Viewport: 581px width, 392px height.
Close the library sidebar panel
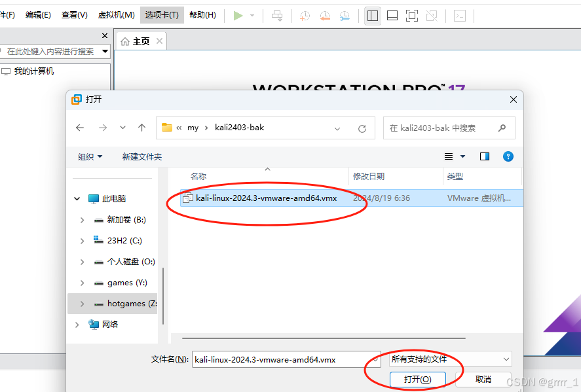click(x=105, y=35)
